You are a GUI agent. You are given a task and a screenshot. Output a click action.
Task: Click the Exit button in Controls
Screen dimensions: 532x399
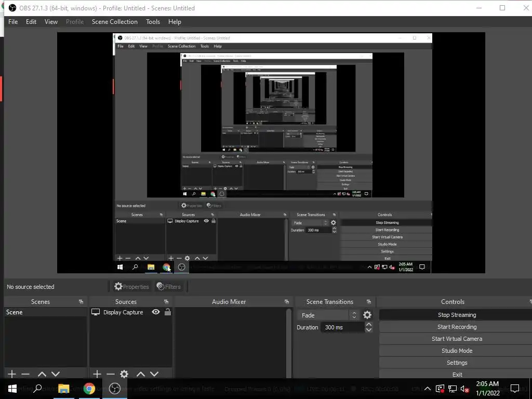[x=457, y=374]
